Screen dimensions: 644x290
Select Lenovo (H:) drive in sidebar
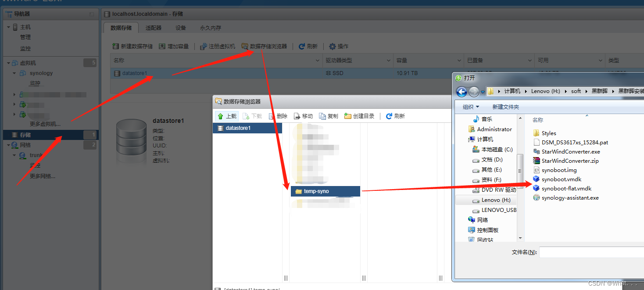(x=486, y=200)
